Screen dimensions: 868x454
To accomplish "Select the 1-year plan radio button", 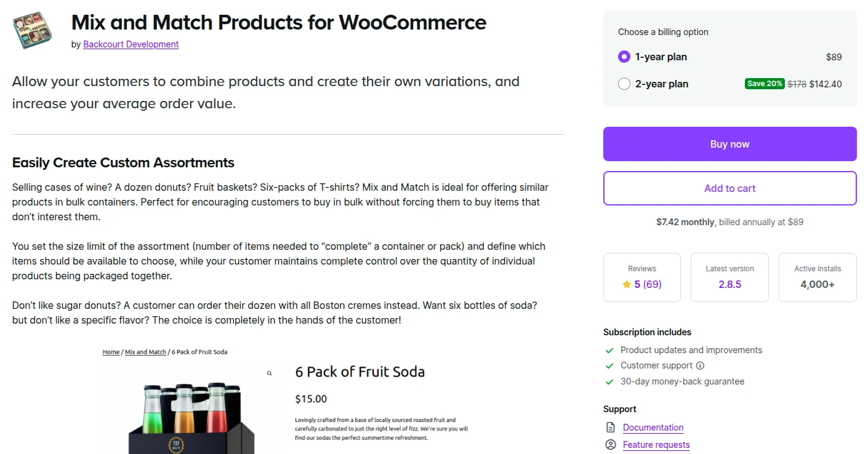I will point(624,57).
